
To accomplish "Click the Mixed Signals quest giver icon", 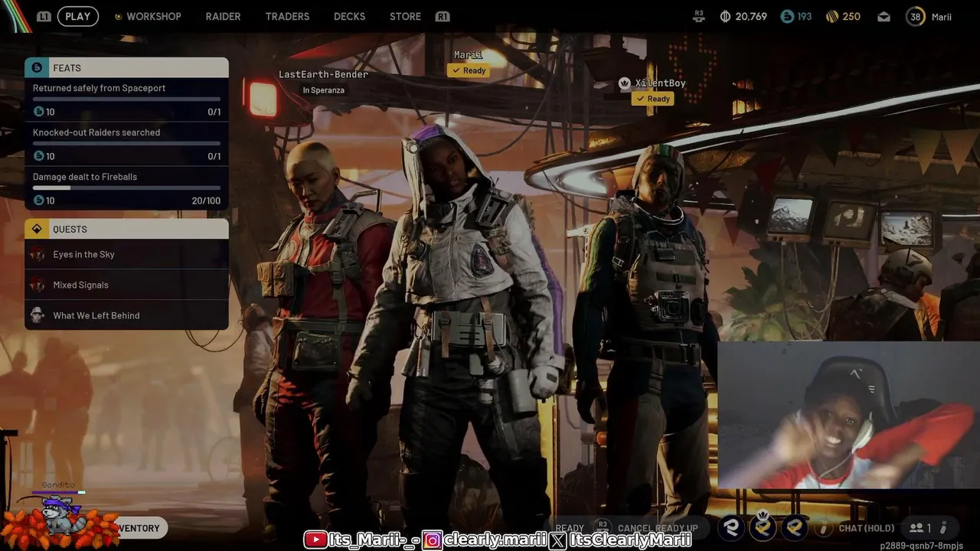I will coord(37,285).
